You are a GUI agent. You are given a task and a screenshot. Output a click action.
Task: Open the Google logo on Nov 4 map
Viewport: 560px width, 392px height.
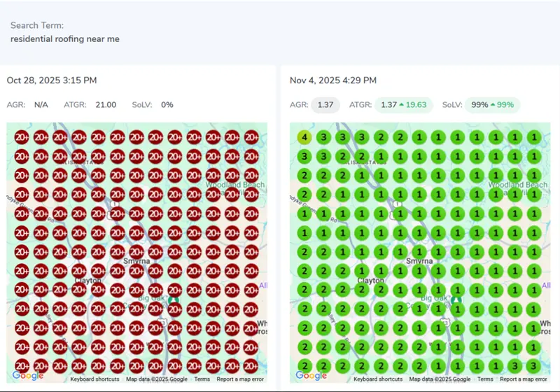coord(311,376)
